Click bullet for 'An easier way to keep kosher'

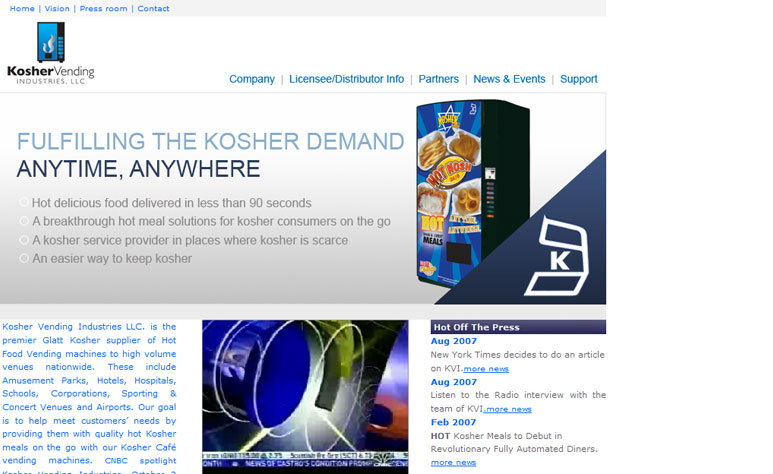pyautogui.click(x=24, y=259)
